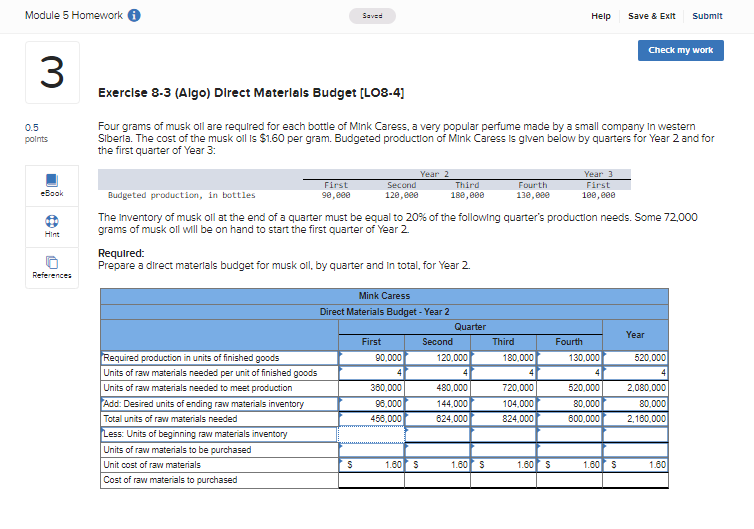754x529 pixels.
Task: Open the References panel
Action: point(52,267)
